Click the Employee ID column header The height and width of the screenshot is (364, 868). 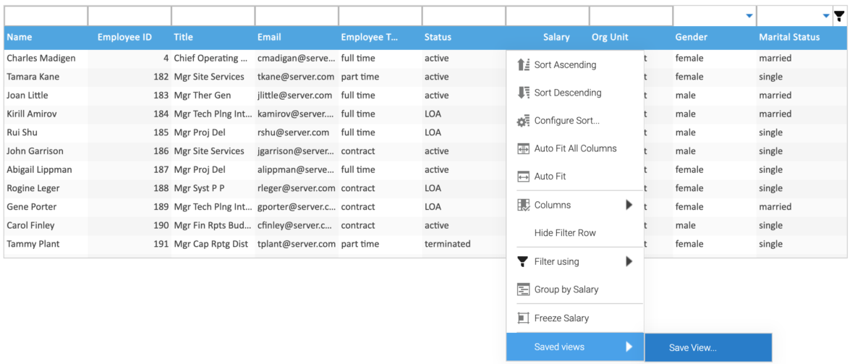[x=129, y=37]
